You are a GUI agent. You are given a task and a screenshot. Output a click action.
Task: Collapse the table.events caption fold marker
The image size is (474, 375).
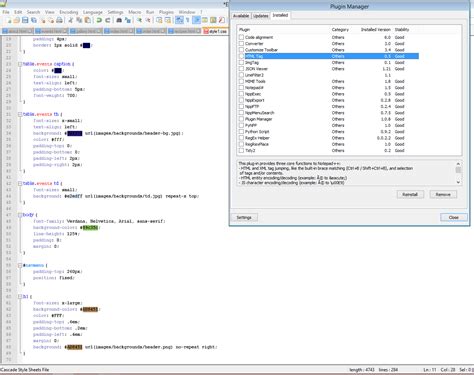20,64
